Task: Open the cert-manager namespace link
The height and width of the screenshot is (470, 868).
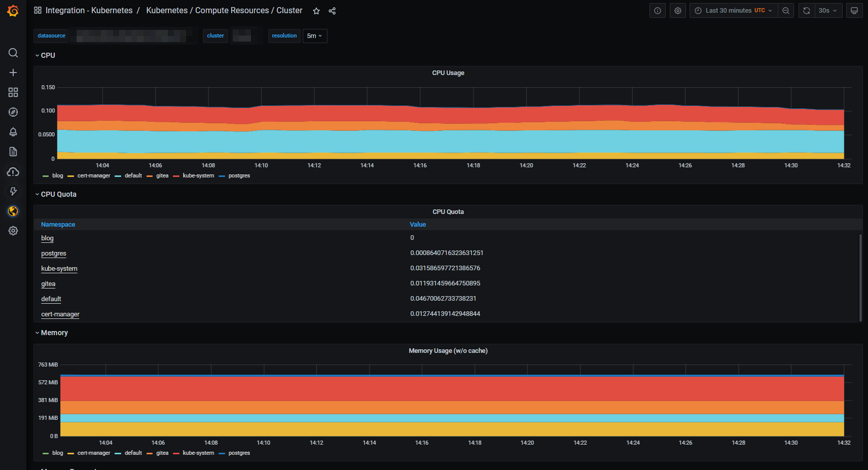Action: pos(60,314)
